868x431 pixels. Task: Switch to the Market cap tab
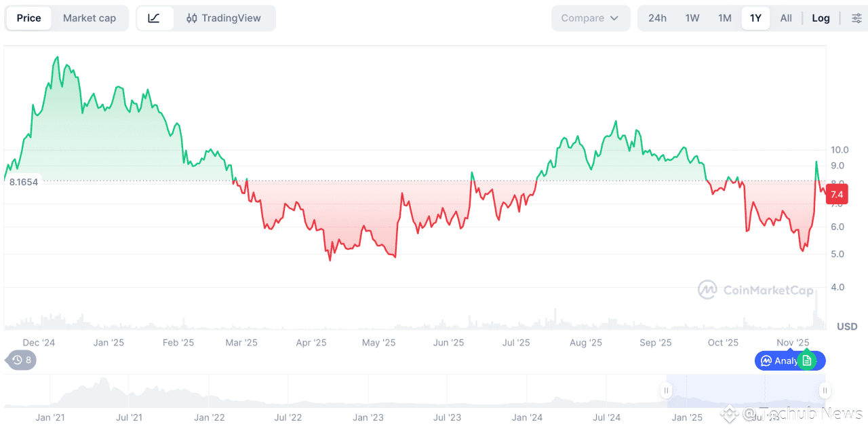coord(90,18)
